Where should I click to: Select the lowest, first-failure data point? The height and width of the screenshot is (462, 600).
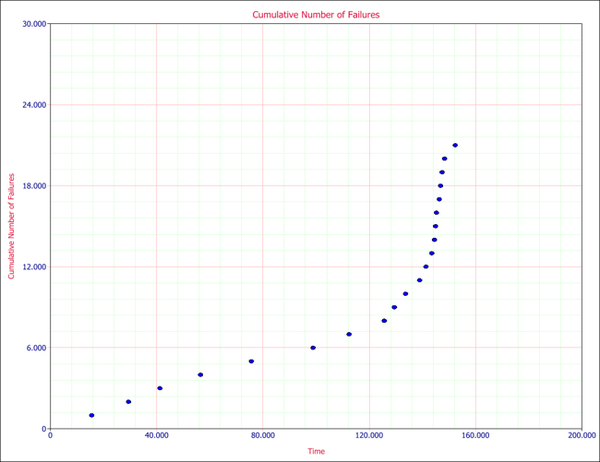pos(91,415)
